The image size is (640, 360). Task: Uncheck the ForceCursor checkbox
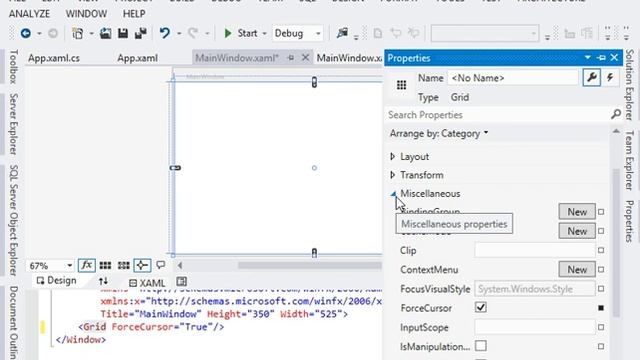point(481,307)
